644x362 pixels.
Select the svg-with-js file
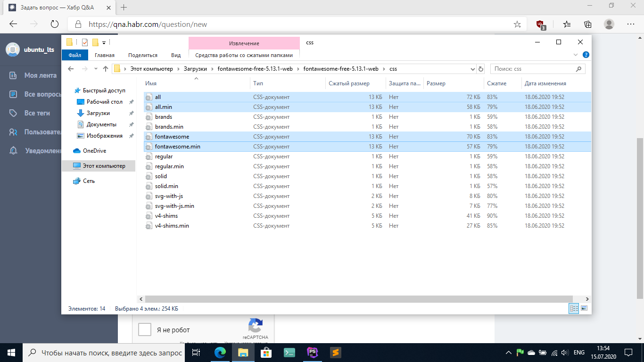[367, 196]
